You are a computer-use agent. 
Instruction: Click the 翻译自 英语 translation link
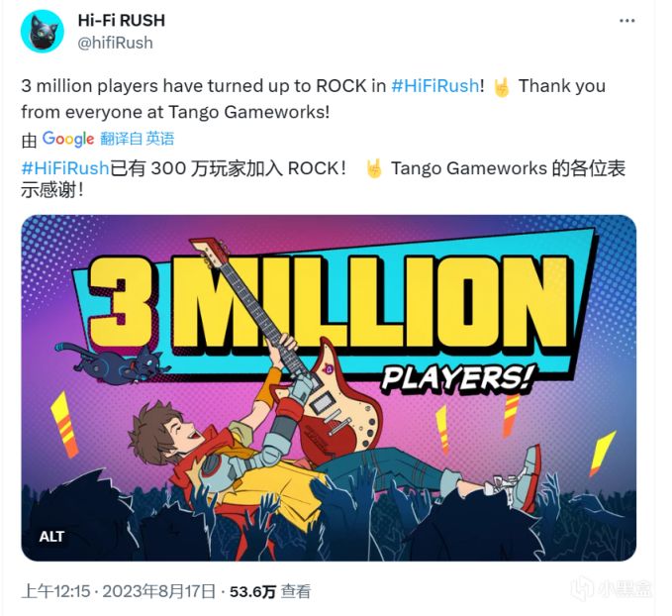point(138,139)
